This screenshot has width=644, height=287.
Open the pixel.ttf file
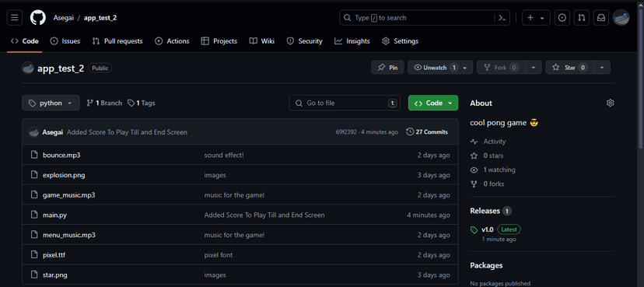[54, 255]
